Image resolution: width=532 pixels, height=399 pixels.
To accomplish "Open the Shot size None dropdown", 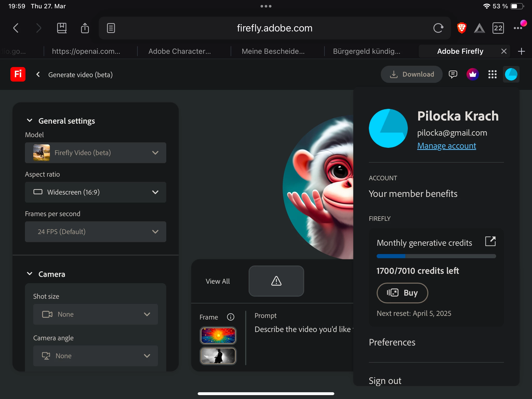I will (x=95, y=314).
